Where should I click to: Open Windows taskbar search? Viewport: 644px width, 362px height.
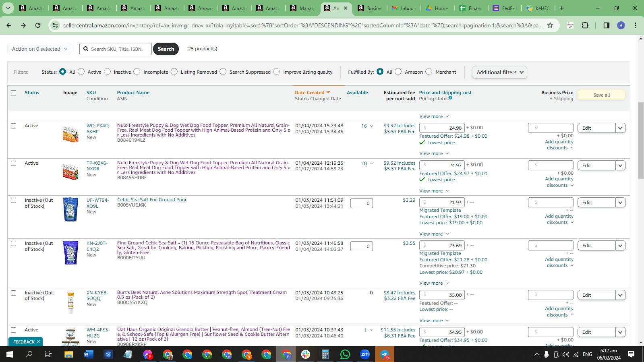(x=29, y=354)
